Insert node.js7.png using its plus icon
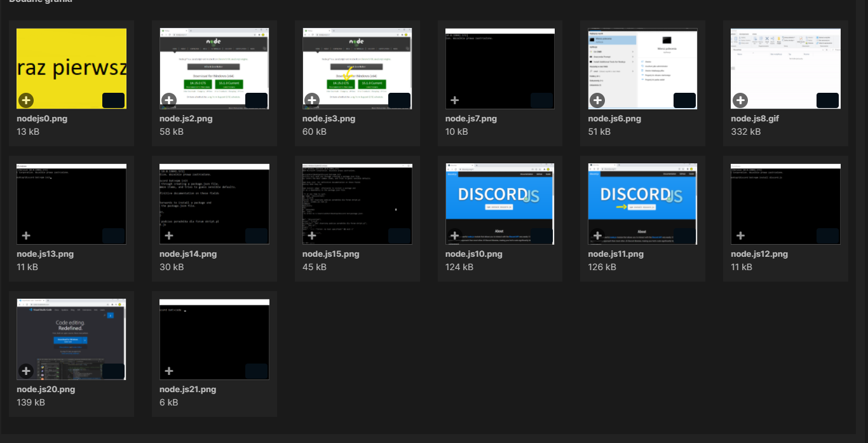868x443 pixels. tap(455, 100)
